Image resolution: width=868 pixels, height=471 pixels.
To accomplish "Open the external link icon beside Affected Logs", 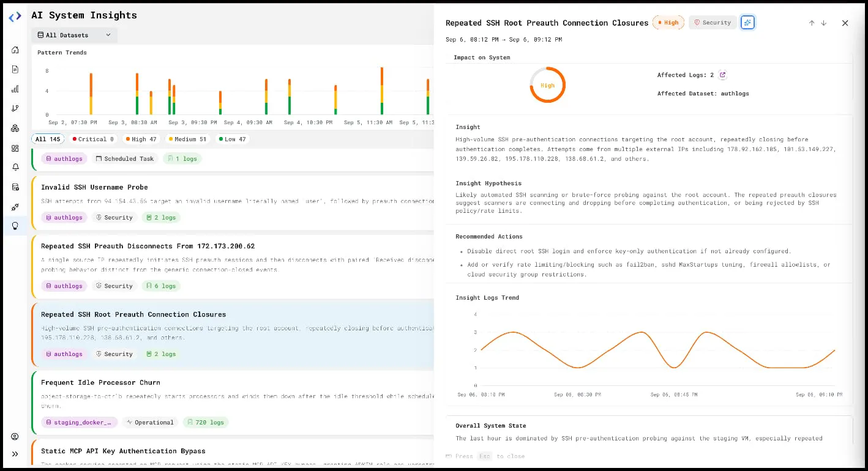I will (722, 75).
